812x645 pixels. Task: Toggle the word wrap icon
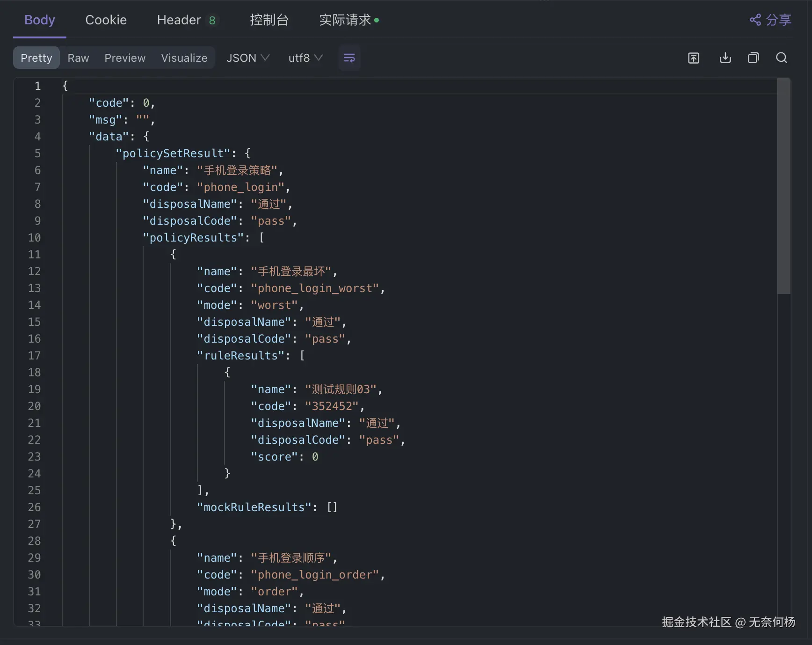(349, 58)
